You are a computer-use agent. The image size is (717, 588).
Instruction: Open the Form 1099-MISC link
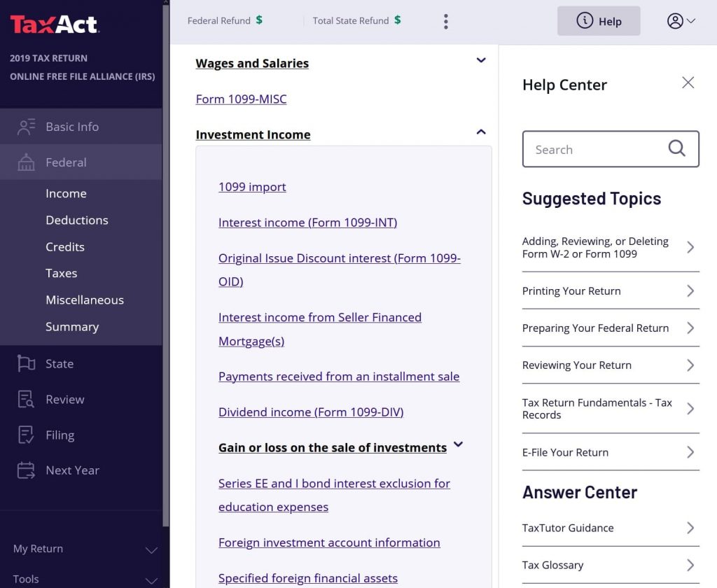[241, 99]
